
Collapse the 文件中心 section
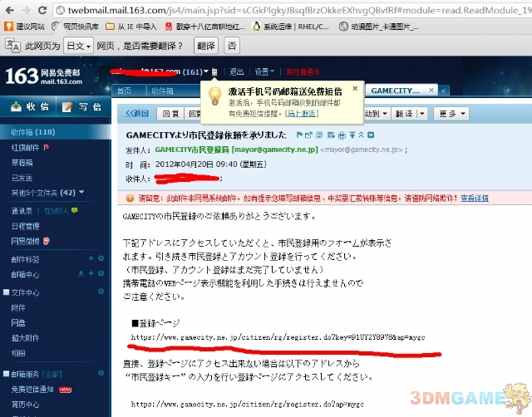pyautogui.click(x=6, y=292)
